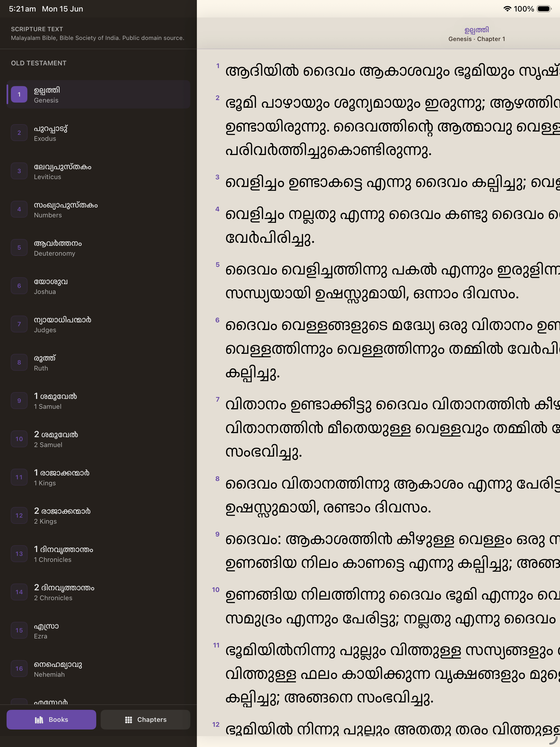Click the number 15 badge beside Ezra

19,631
